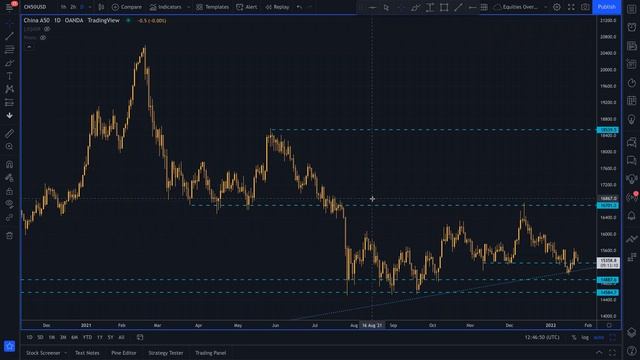Open chart settings gear
Viewport: 640px width, 360px height.
(557, 7)
